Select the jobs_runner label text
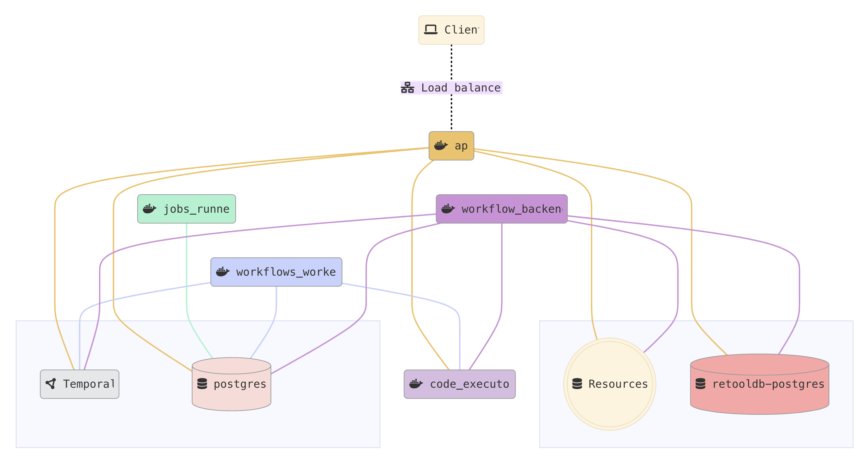The width and height of the screenshot is (868, 464). tap(196, 209)
